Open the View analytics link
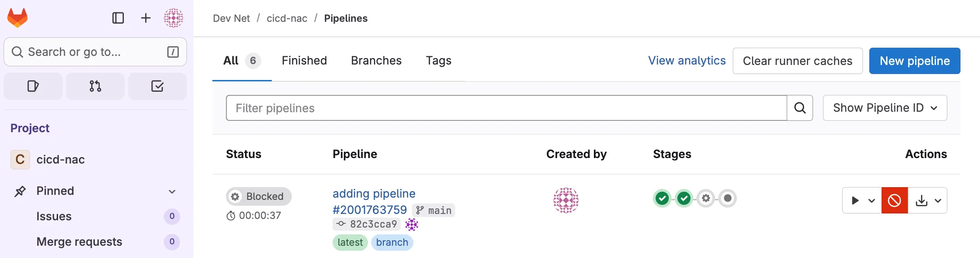The width and height of the screenshot is (980, 258). pyautogui.click(x=686, y=60)
